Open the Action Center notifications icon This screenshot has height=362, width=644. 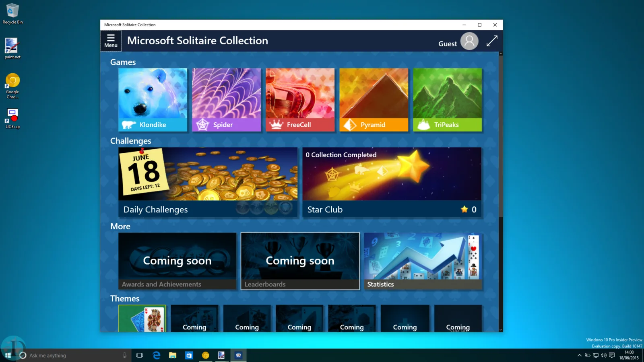click(612, 355)
